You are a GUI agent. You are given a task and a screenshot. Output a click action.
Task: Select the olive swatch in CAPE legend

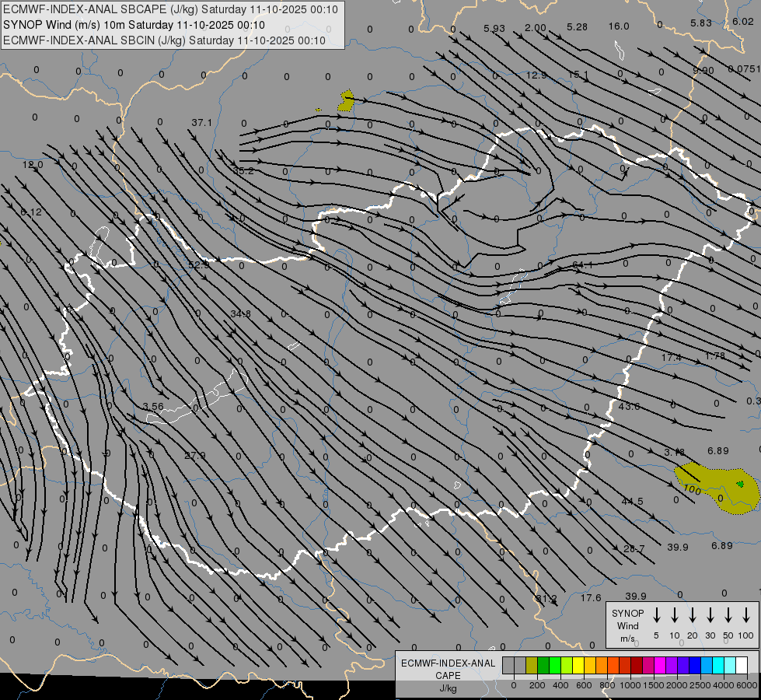532,665
